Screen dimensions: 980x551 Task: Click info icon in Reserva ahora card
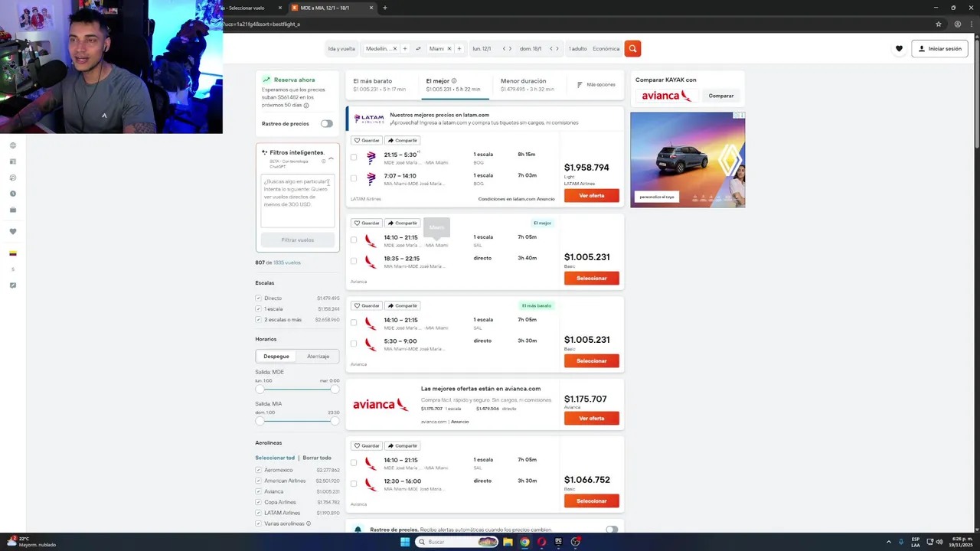tap(306, 105)
